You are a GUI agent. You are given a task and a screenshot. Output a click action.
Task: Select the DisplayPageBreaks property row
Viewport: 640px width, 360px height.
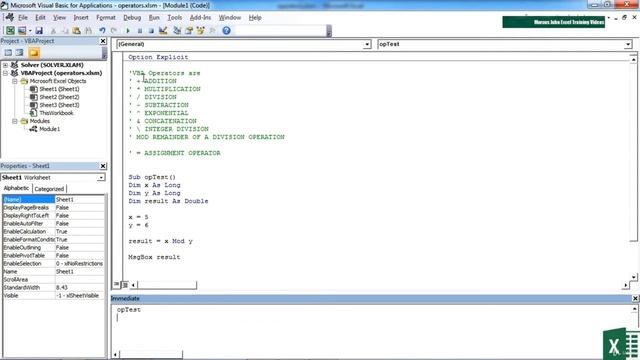pyautogui.click(x=53, y=207)
